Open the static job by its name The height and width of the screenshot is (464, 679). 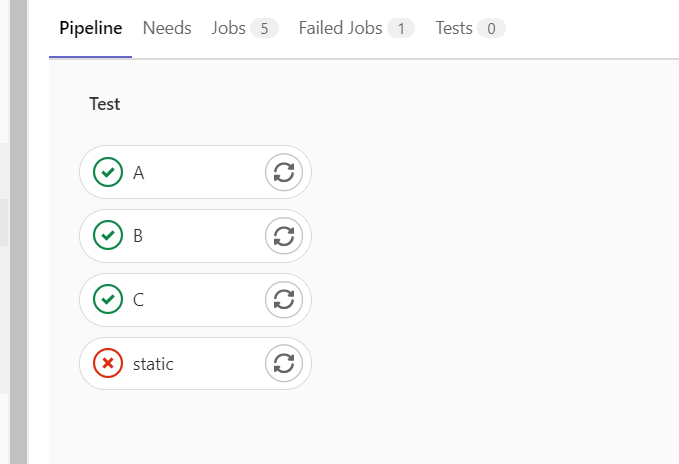[x=153, y=365]
